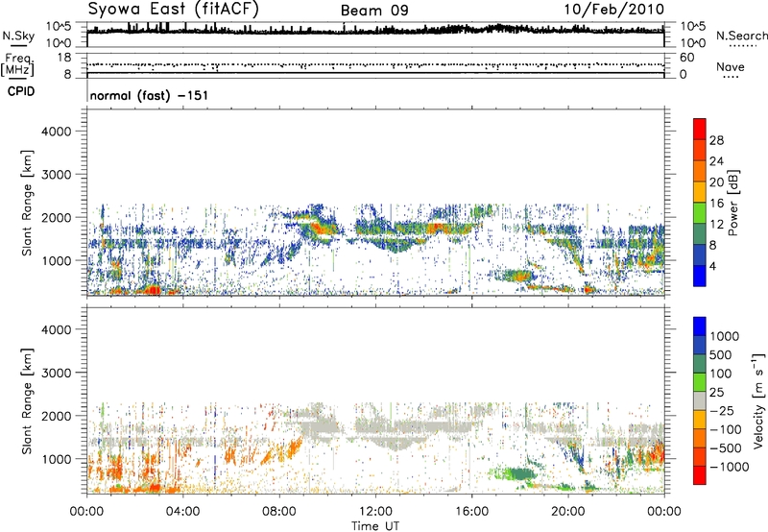The width and height of the screenshot is (768, 532).
Task: Click the 'Freq. [MHz]' axis label
Action: pos(17,65)
